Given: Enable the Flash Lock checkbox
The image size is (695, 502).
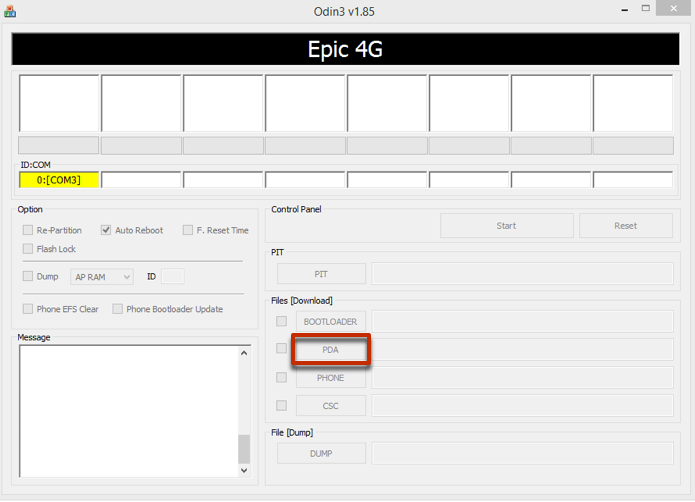Looking at the screenshot, I should pos(28,249).
